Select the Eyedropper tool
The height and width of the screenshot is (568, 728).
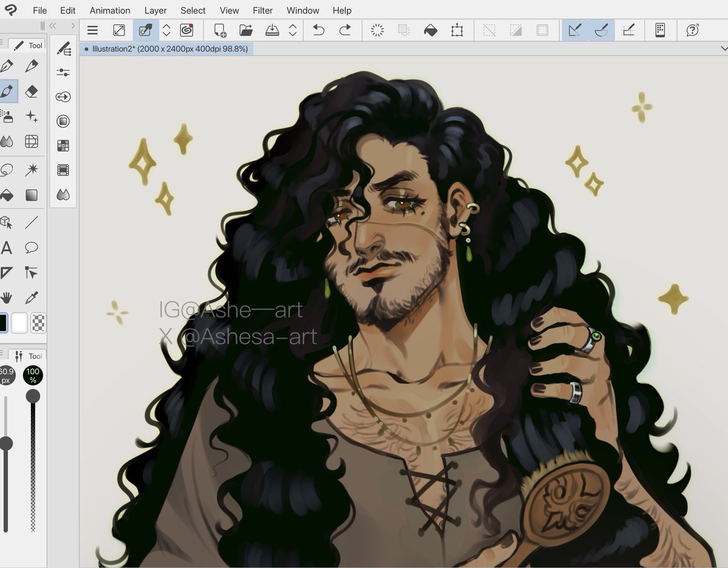[x=32, y=297]
